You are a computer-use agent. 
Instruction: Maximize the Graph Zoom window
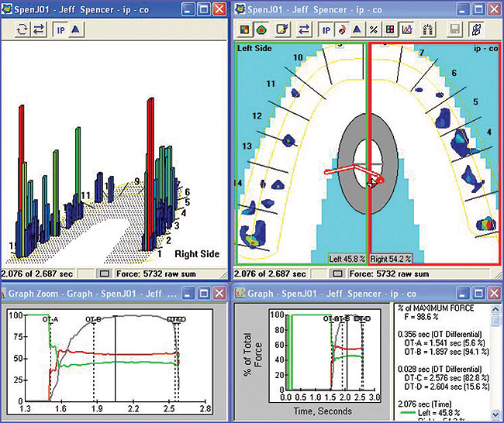click(202, 293)
